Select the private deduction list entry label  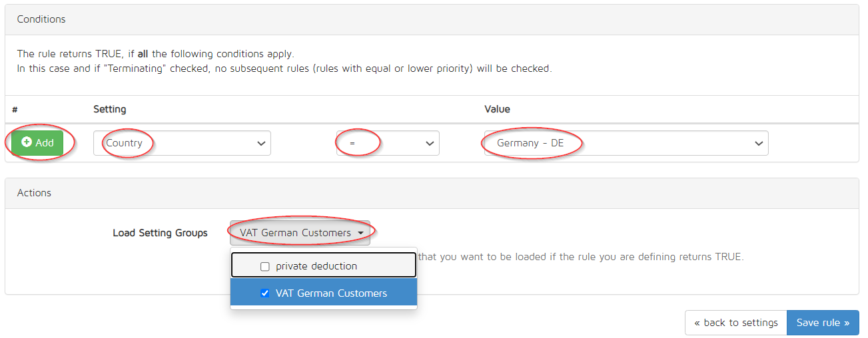pyautogui.click(x=316, y=266)
